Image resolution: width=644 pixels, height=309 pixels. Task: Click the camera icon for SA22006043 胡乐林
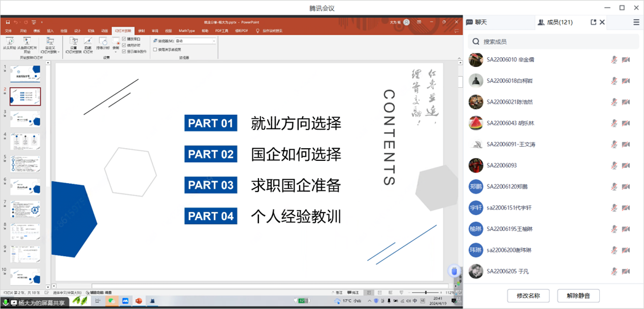[626, 123]
